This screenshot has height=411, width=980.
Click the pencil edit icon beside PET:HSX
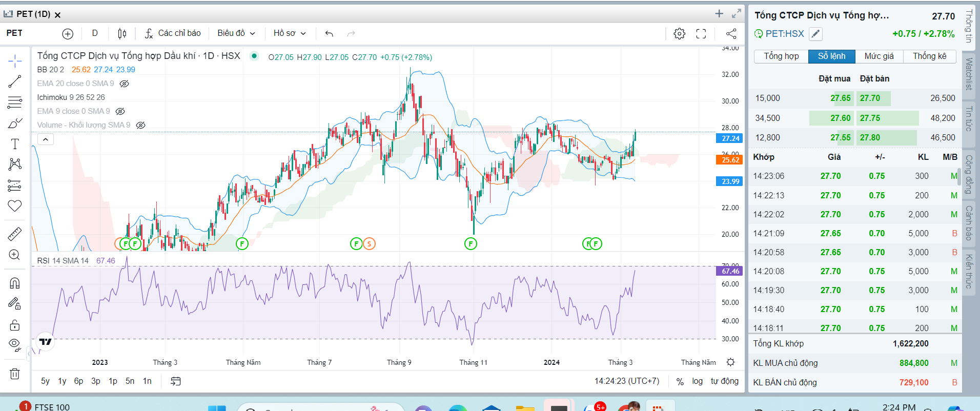pyautogui.click(x=815, y=34)
